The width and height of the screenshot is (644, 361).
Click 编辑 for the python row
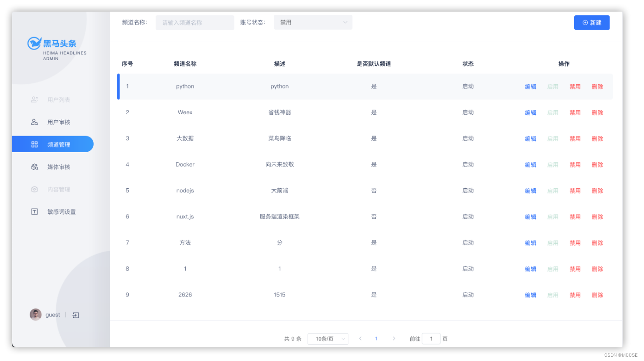531,87
